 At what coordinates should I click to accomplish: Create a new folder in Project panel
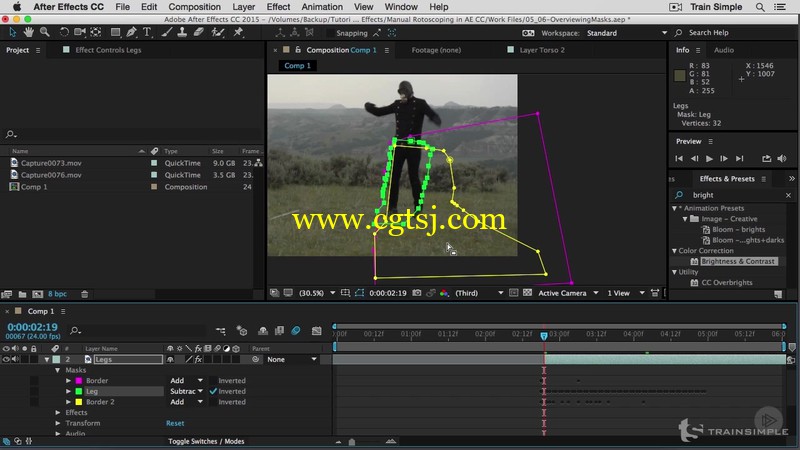pyautogui.click(x=22, y=294)
